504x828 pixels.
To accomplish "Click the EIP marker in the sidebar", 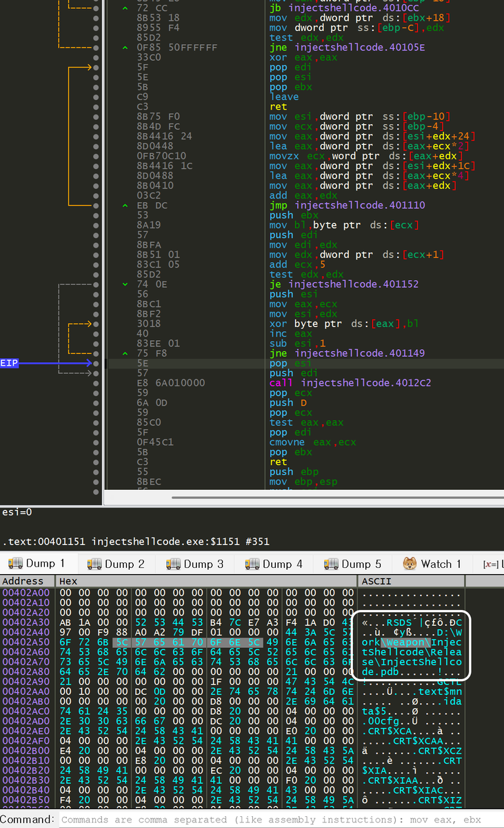I will [x=10, y=363].
